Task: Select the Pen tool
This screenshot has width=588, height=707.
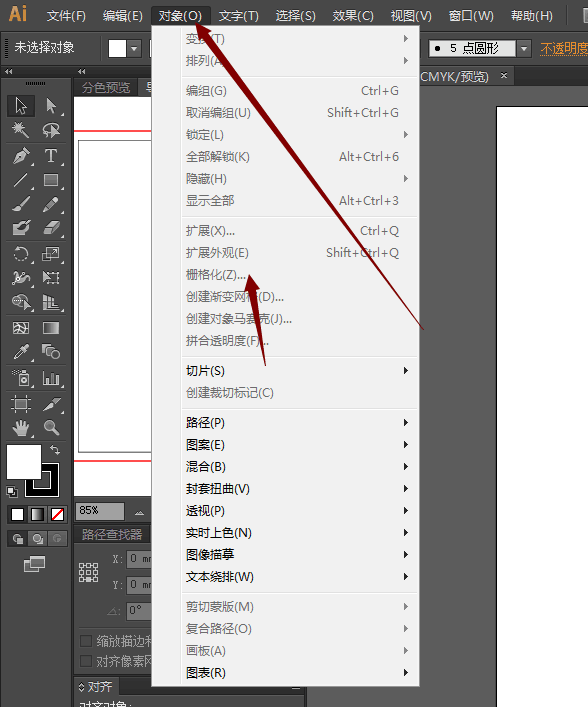Action: coord(21,156)
